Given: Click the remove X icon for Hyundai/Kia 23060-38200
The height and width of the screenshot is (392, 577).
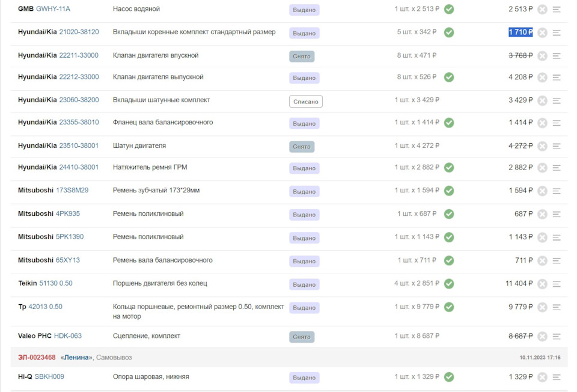Looking at the screenshot, I should [542, 100].
